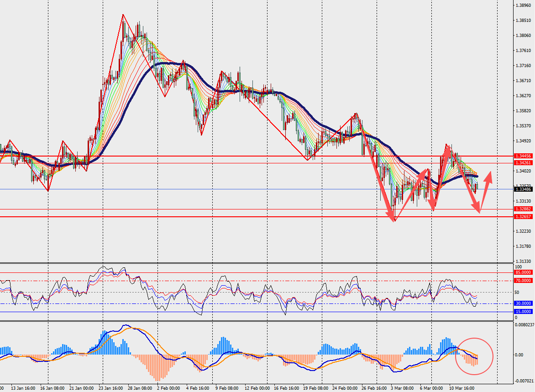Click the blue RSI 30.0000 level label
The width and height of the screenshot is (535, 392).
pos(523,303)
